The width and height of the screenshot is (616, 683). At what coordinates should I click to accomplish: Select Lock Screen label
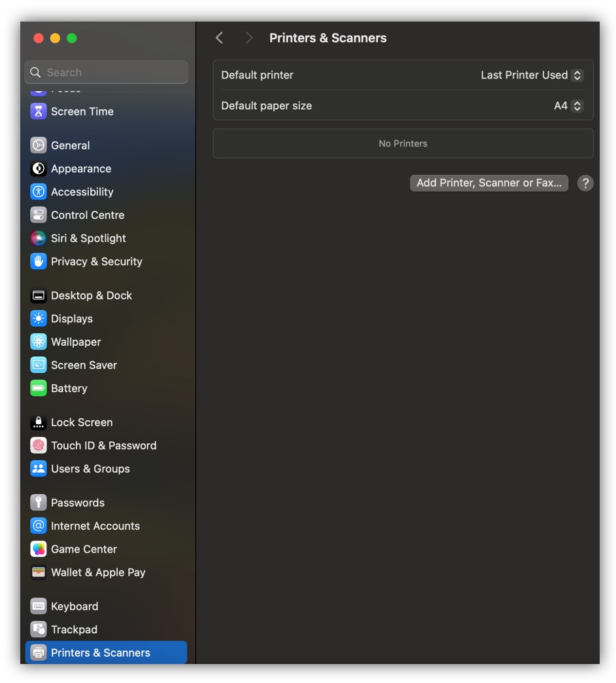click(82, 422)
